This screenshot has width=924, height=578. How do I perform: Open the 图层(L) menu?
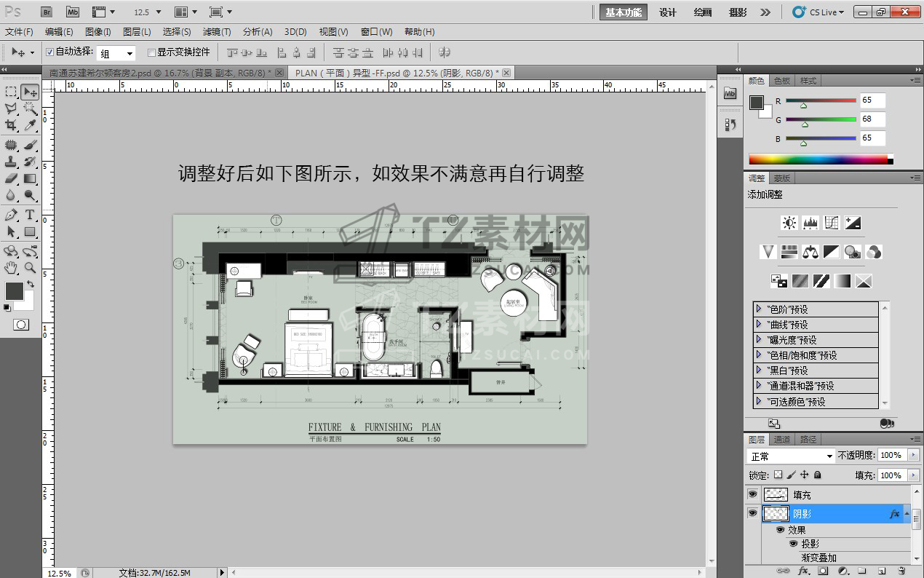[137, 32]
